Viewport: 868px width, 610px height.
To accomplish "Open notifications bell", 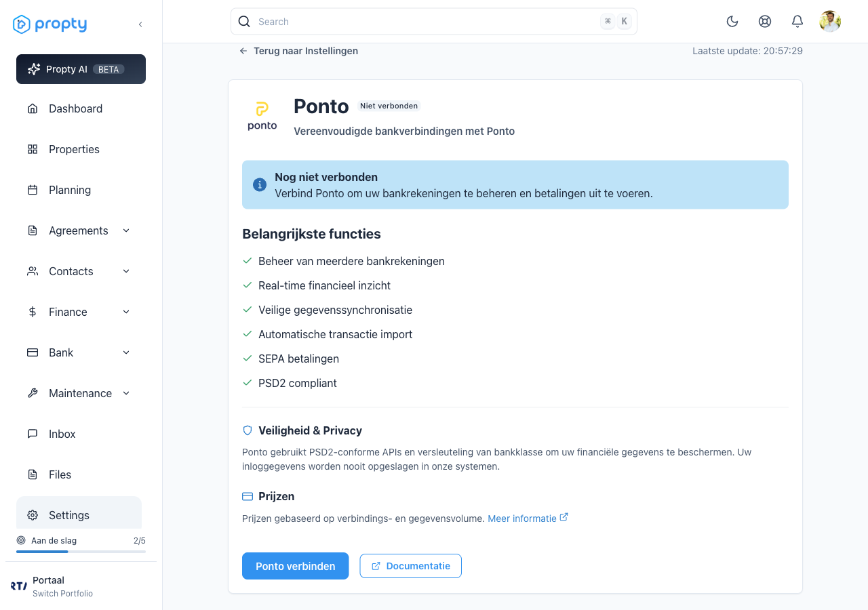I will pyautogui.click(x=797, y=22).
